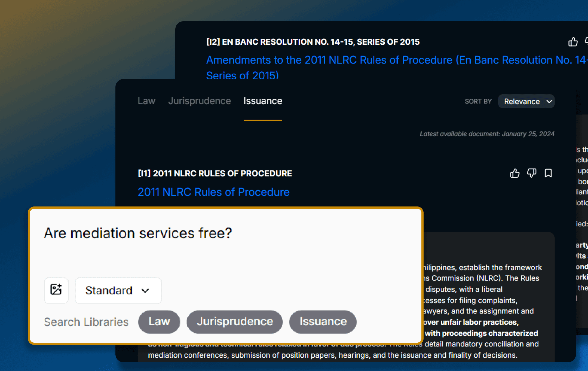Toggle the Law search library chip
Screen dimensions: 588x371
(159, 322)
